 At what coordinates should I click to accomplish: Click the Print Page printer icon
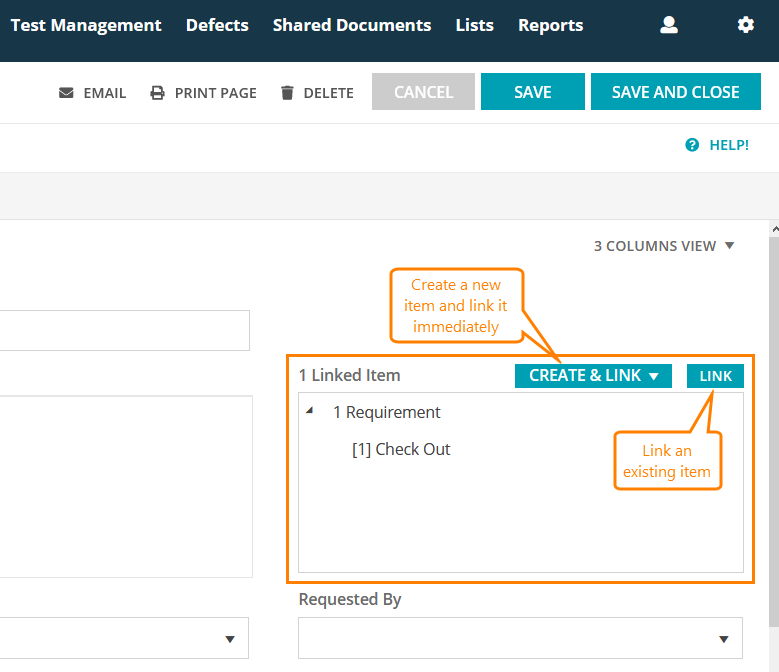pos(157,93)
